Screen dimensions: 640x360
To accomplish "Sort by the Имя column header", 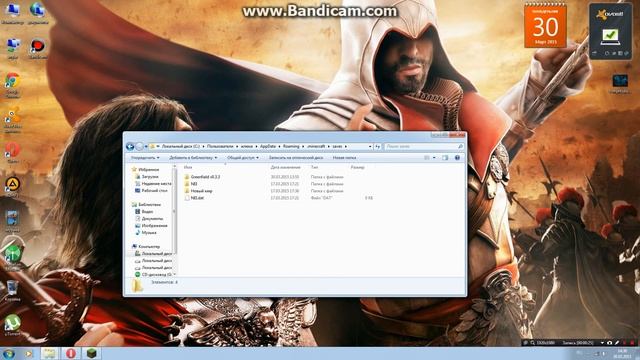I will (x=188, y=167).
